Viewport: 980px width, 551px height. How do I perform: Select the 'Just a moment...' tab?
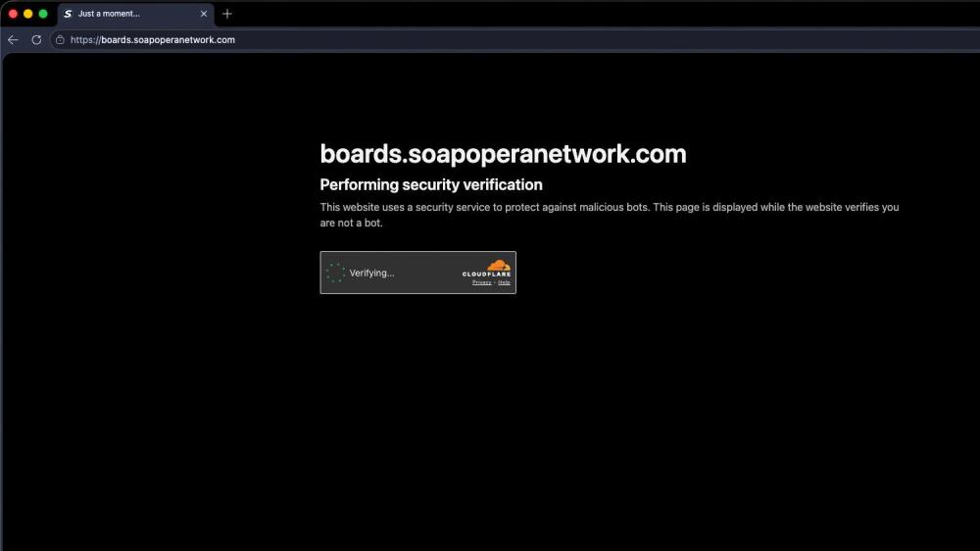pyautogui.click(x=135, y=14)
